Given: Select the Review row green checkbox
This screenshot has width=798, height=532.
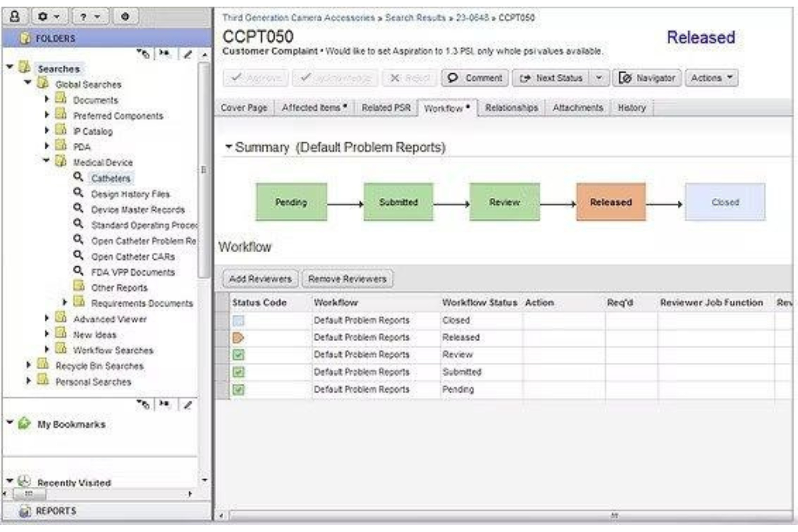Looking at the screenshot, I should pyautogui.click(x=238, y=355).
